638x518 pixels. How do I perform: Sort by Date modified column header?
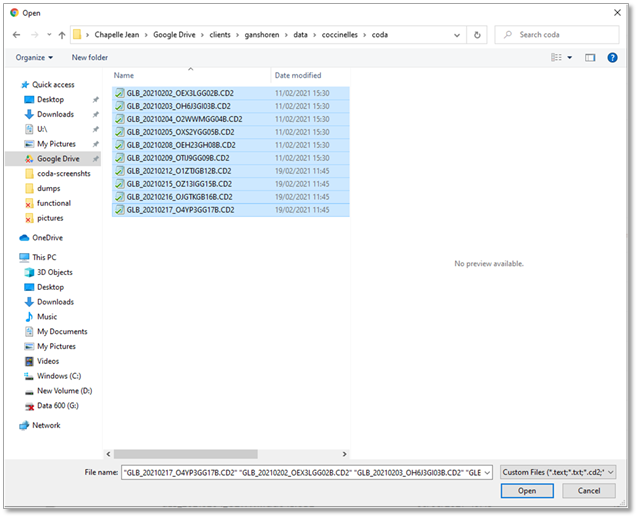coord(298,75)
